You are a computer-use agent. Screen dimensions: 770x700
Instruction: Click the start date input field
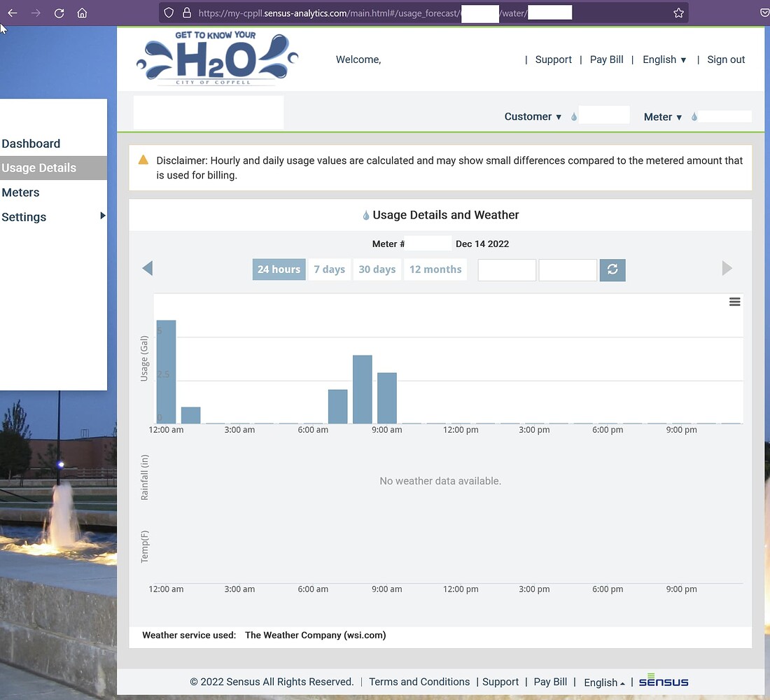[506, 269]
